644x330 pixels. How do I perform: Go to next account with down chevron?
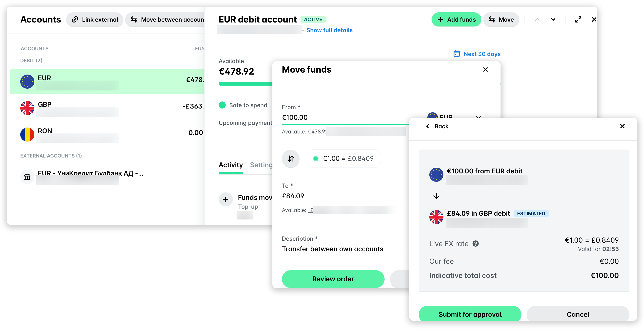pos(553,19)
